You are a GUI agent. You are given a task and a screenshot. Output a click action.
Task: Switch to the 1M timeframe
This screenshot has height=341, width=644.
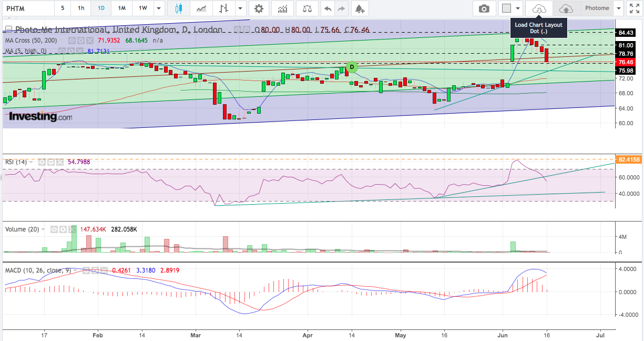[121, 8]
